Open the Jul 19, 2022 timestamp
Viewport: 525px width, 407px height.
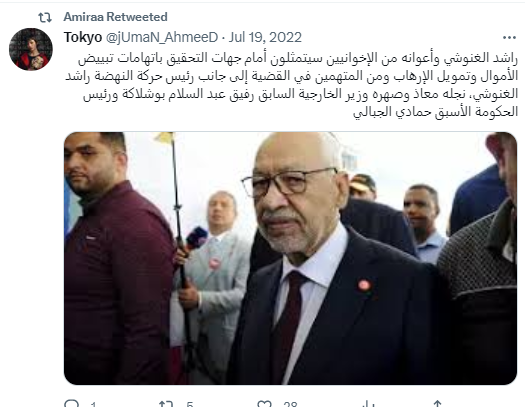click(265, 37)
